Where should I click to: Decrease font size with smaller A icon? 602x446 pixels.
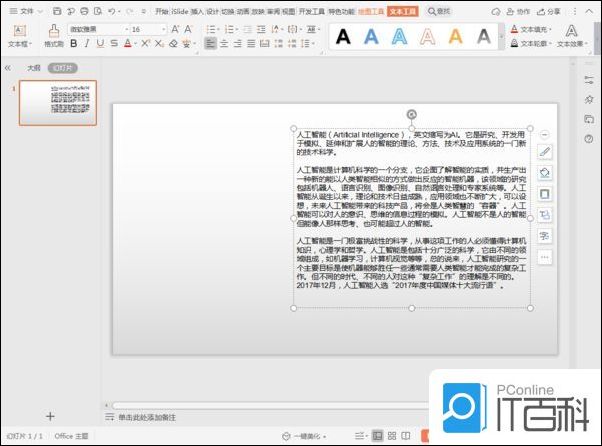[x=188, y=29]
